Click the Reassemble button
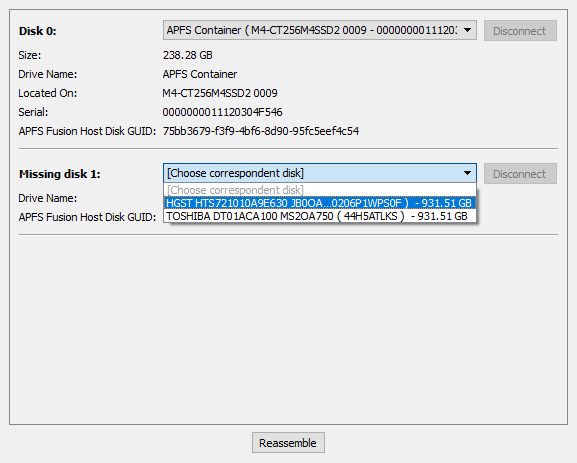 288,443
